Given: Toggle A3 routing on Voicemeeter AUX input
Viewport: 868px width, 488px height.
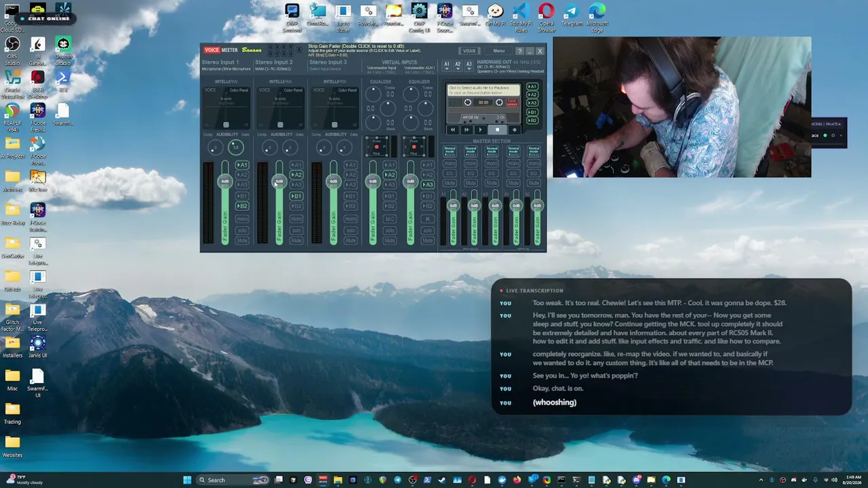Looking at the screenshot, I should (428, 185).
